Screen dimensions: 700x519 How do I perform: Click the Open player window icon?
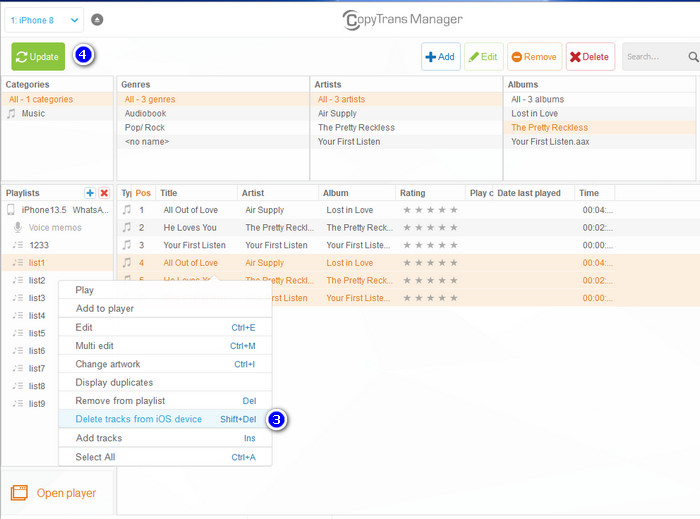click(x=19, y=493)
